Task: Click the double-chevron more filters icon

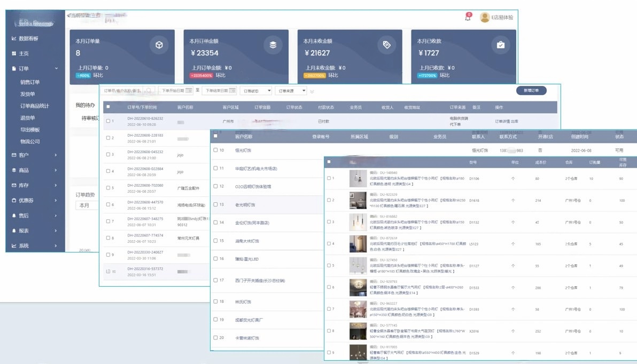Action: coord(312,91)
